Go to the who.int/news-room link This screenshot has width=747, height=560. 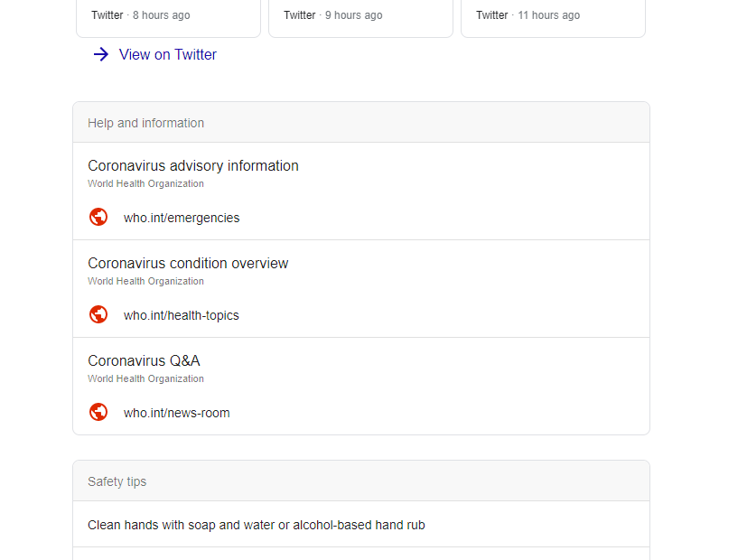[x=177, y=413]
